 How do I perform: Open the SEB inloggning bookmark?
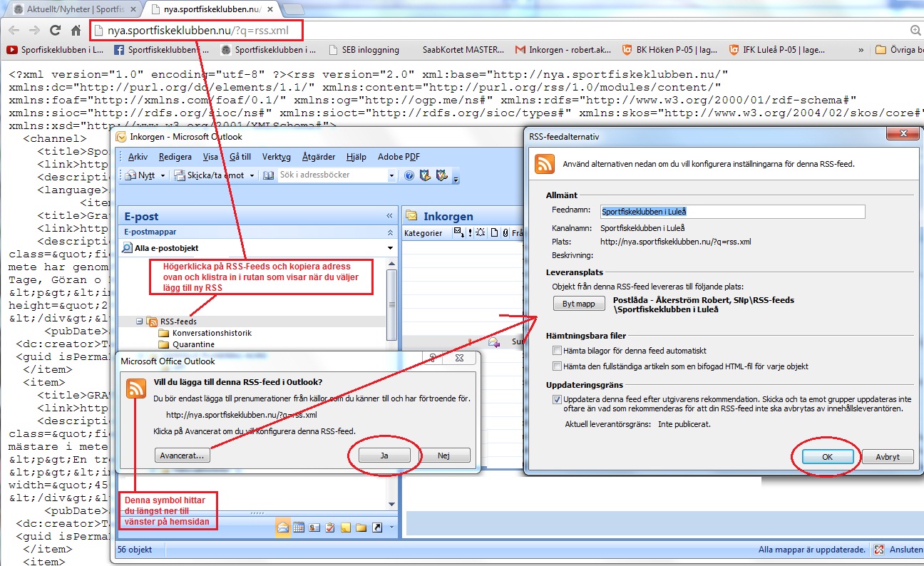[x=364, y=50]
